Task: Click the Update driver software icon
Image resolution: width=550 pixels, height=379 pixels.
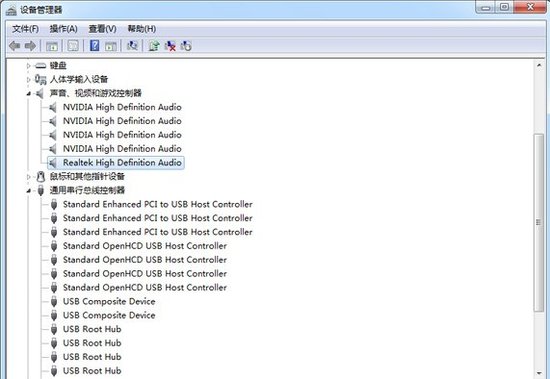Action: tap(154, 46)
